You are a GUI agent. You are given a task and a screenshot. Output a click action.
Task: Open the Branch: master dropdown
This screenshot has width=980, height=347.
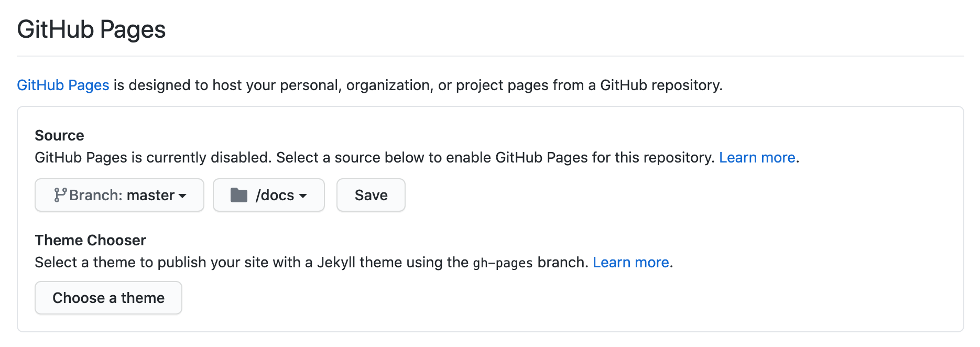click(x=119, y=195)
